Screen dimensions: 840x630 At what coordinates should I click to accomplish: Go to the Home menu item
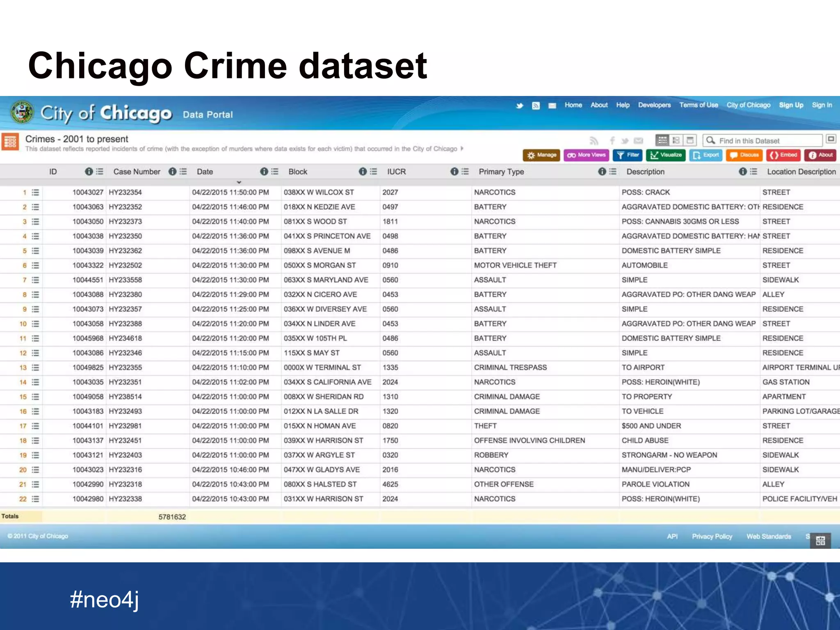coord(573,105)
